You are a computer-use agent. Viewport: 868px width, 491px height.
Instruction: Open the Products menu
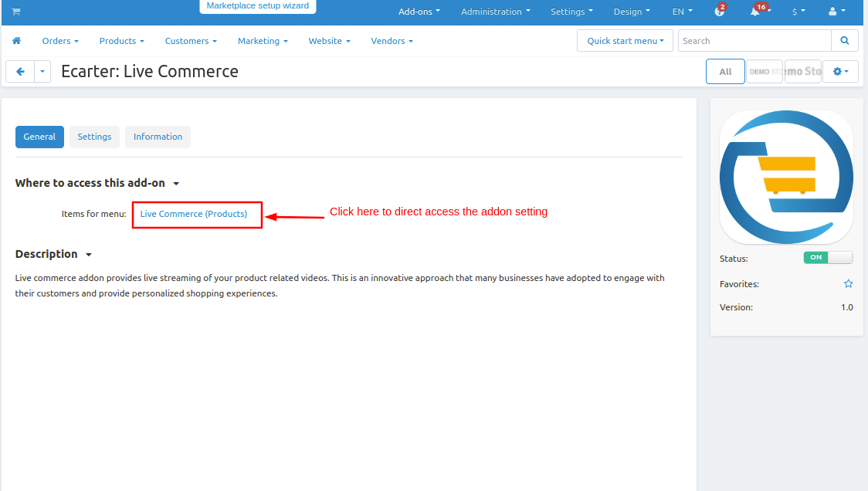click(x=122, y=41)
